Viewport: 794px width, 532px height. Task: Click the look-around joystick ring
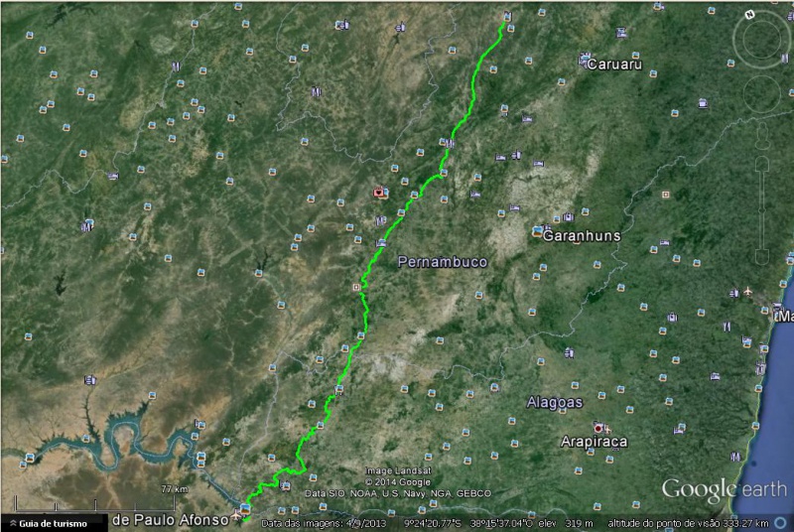(x=761, y=39)
